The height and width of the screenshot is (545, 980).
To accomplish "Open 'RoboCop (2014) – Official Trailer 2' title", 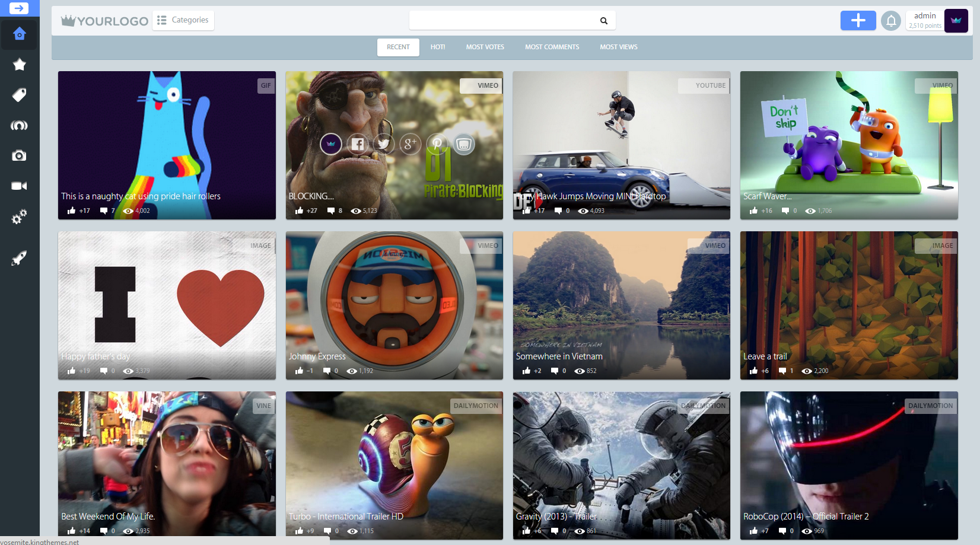I will 806,517.
